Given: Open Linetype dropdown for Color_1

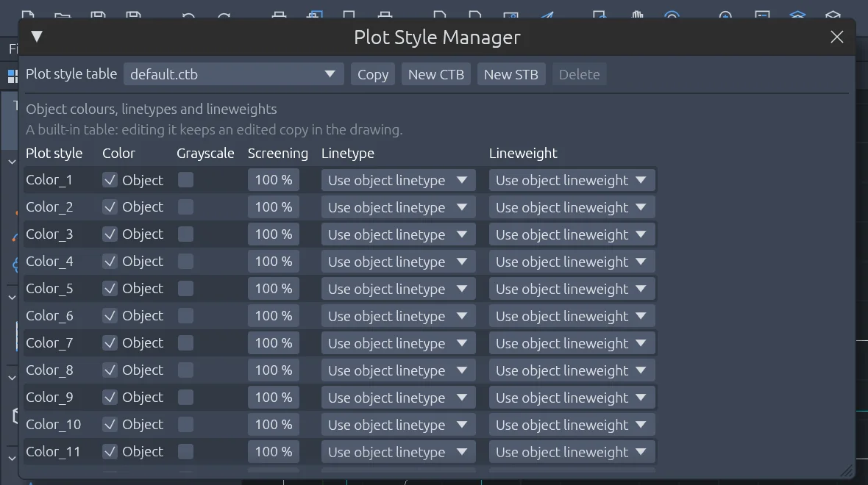Looking at the screenshot, I should (x=398, y=180).
